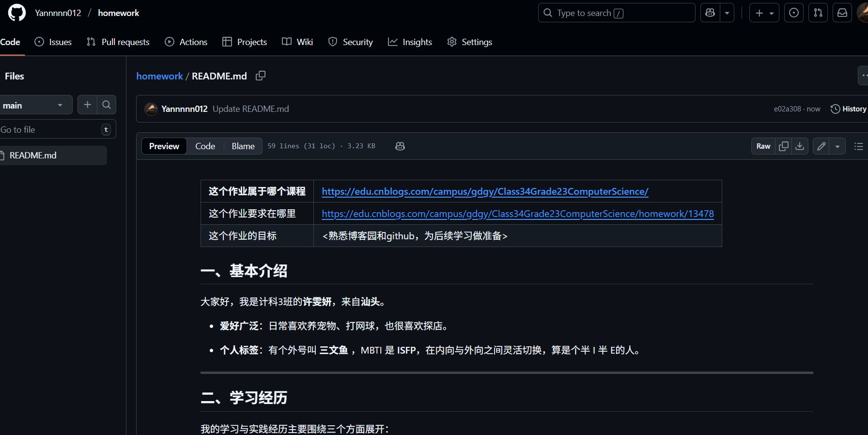Screen dimensions: 868x435
Task: Click the search field Type to search
Action: click(617, 13)
